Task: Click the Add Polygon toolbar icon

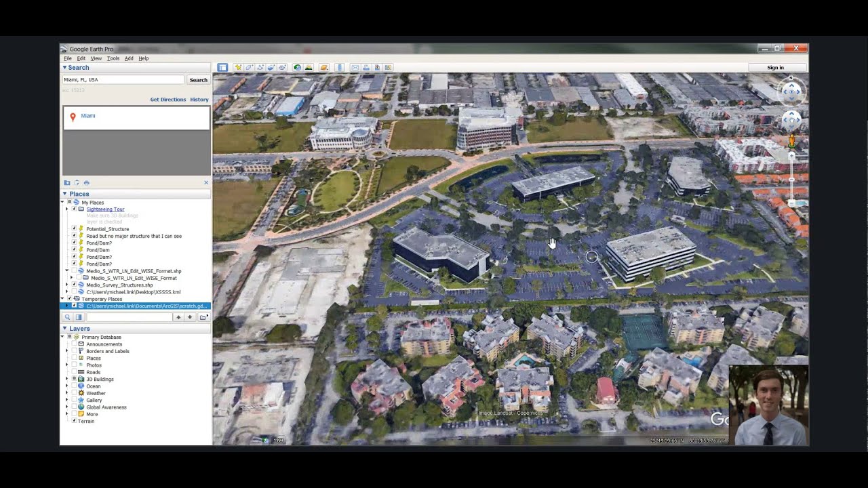Action: (x=249, y=68)
